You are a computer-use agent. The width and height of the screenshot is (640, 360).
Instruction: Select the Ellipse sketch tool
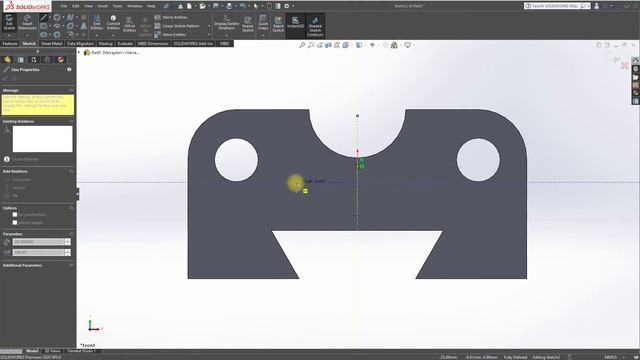[x=70, y=26]
